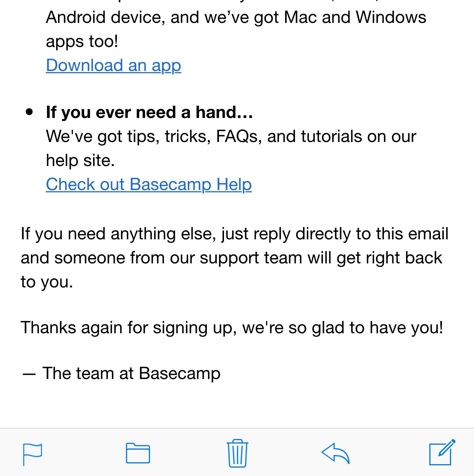Screen dimensions: 474x476
Task: Click the bullet point beside the bold heading
Action: (29, 112)
